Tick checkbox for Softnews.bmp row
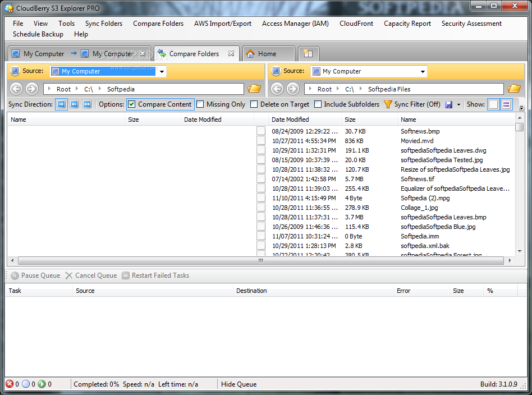532x395 pixels. [261, 131]
